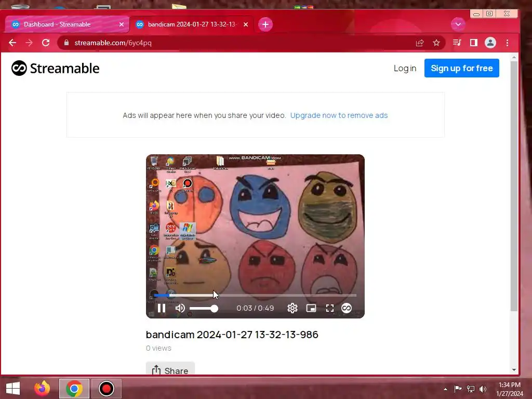Close the bandicam video tab

point(246,24)
